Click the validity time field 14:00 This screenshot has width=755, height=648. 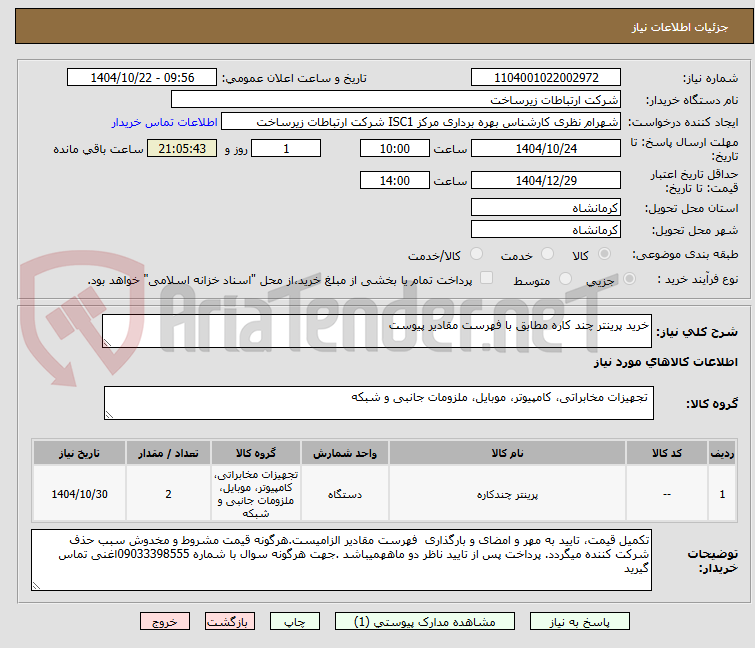[x=395, y=181]
